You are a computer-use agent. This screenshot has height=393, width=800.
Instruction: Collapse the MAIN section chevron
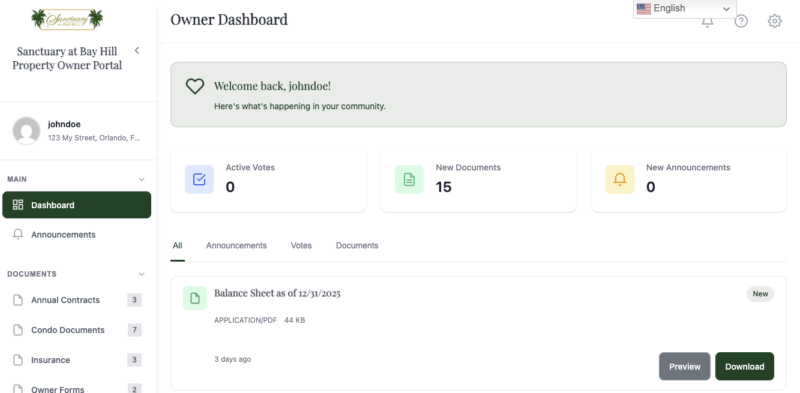[x=141, y=180]
